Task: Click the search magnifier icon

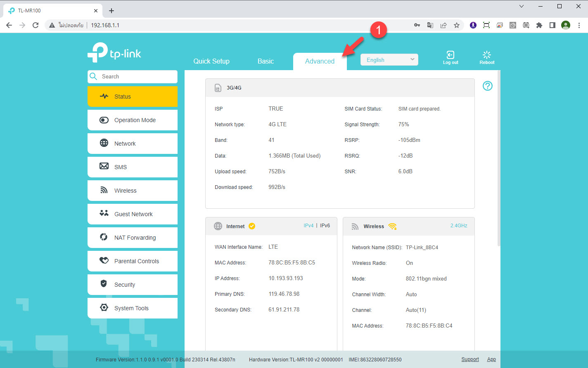Action: [94, 76]
